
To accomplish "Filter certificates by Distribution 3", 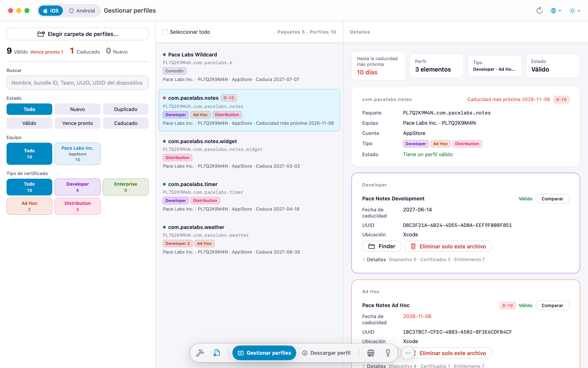I will [x=78, y=206].
